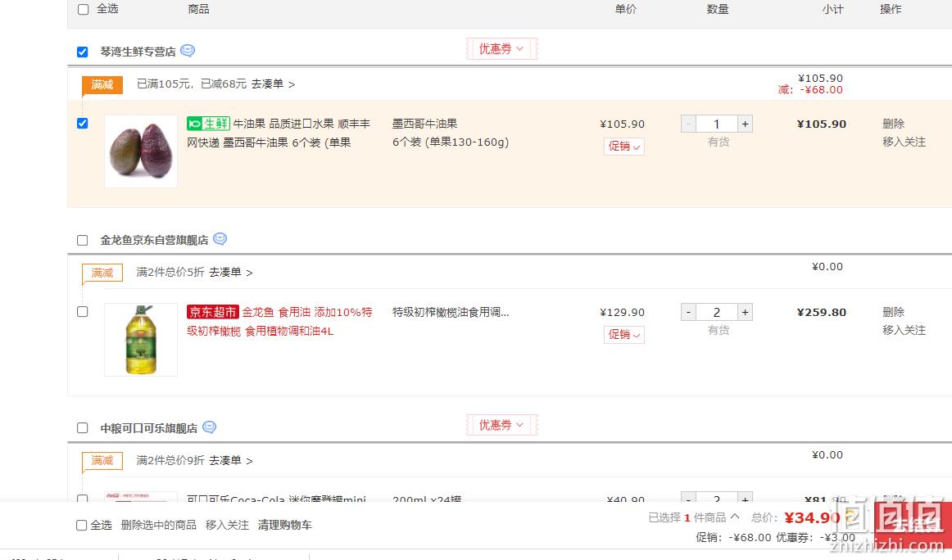
Task: Click 移入关注 in the bottom bar
Action: pos(227,525)
